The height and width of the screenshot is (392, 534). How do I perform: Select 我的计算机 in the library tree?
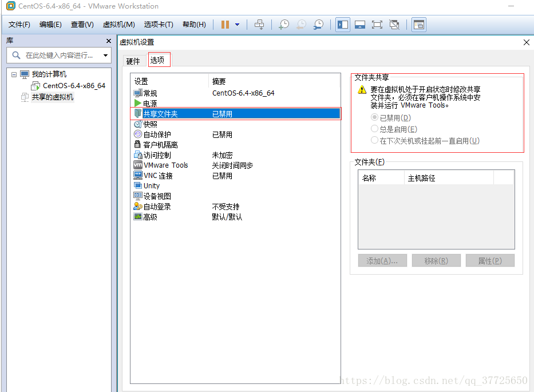coord(49,74)
